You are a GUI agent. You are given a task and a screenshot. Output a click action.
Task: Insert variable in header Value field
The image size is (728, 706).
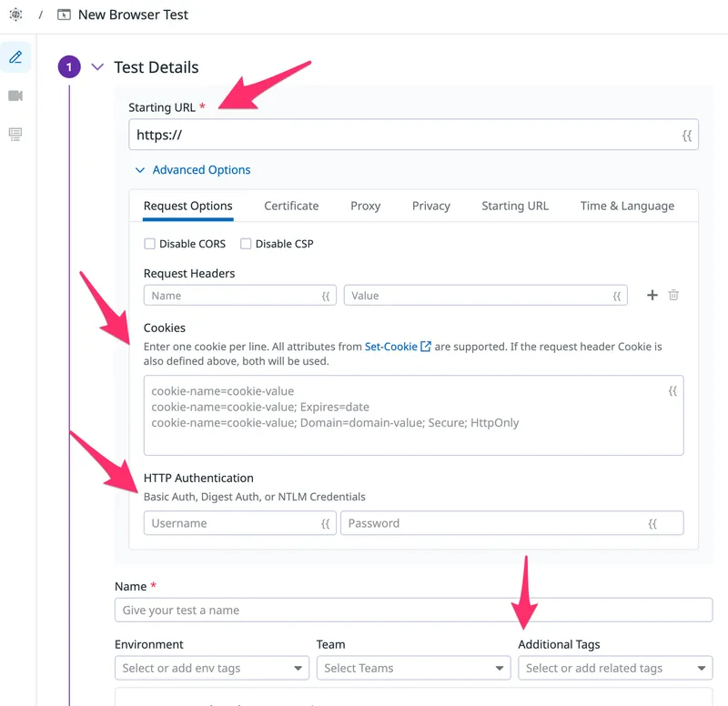[616, 296]
